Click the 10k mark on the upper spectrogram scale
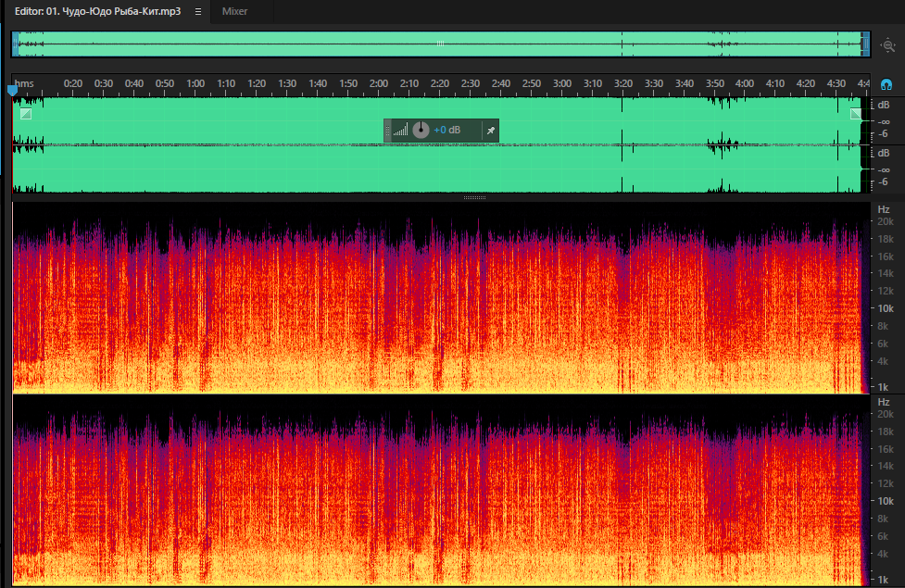This screenshot has height=588, width=905. pos(886,308)
